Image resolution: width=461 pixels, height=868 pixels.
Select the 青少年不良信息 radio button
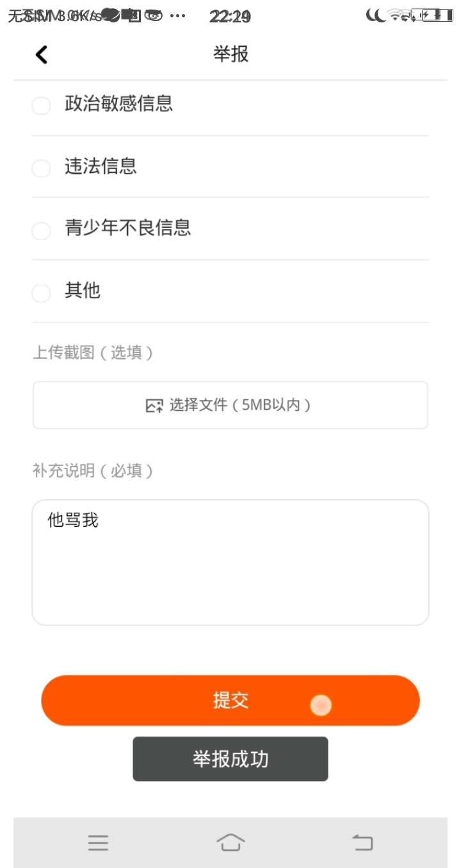[x=41, y=230]
